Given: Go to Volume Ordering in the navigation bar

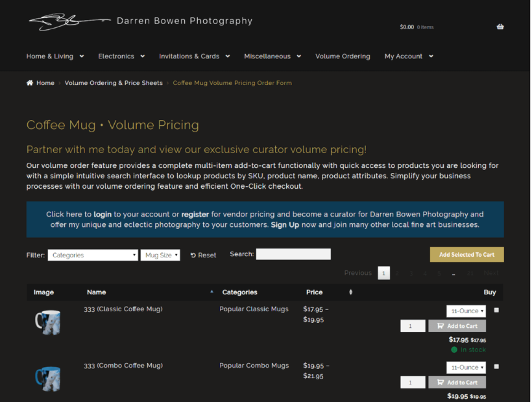Looking at the screenshot, I should point(343,56).
